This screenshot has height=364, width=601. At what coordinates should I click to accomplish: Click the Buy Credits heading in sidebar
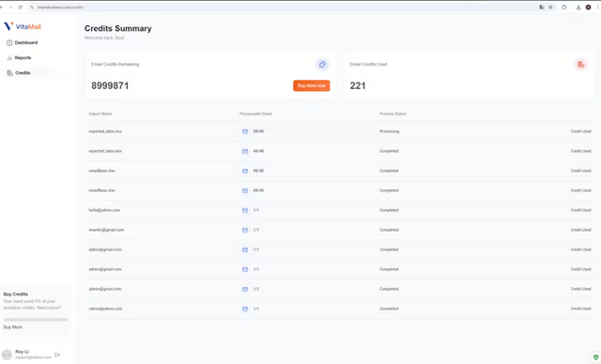click(16, 295)
